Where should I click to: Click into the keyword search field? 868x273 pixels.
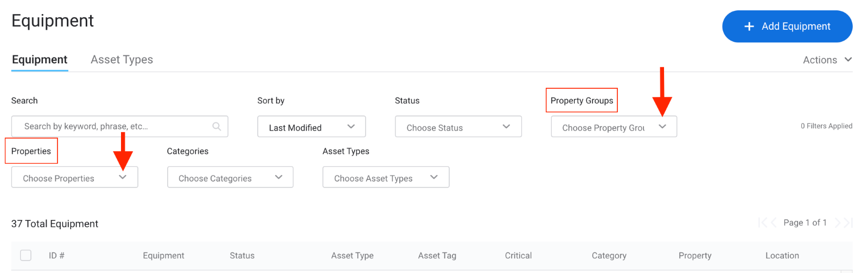point(114,127)
